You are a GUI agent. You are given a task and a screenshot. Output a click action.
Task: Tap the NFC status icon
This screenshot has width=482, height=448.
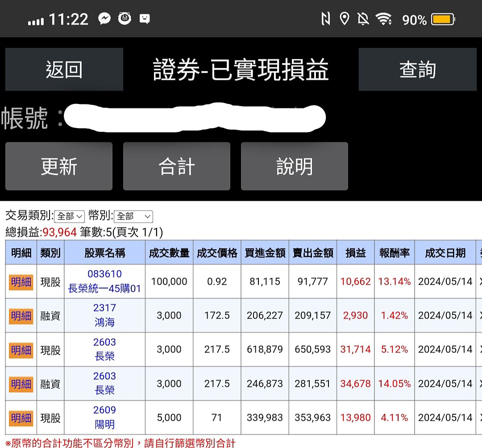325,19
